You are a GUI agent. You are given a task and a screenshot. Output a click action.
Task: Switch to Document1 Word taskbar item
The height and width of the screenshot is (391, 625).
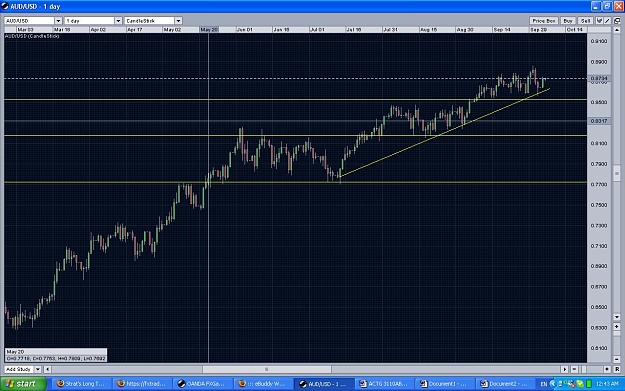click(x=445, y=384)
